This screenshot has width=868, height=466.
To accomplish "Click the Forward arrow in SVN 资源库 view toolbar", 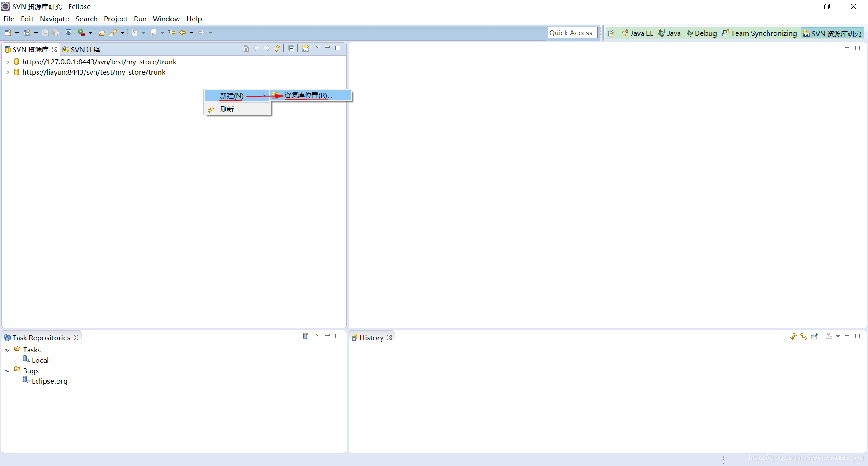I will coord(267,48).
